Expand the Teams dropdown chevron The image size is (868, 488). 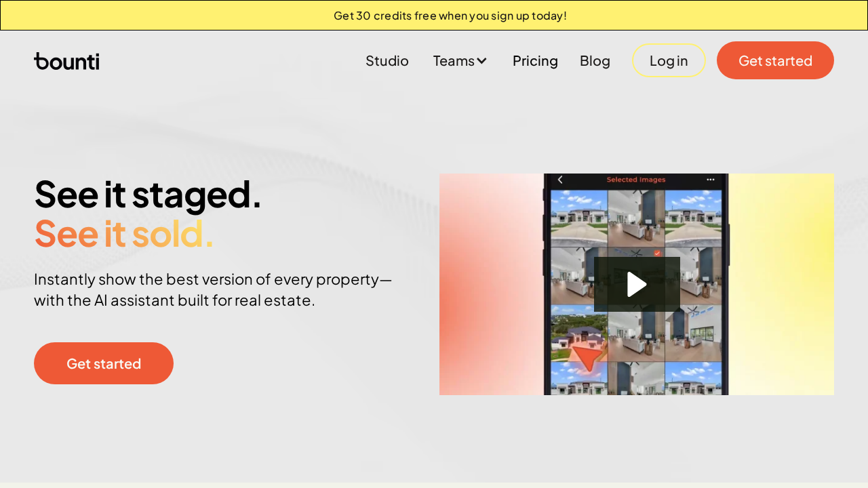click(481, 61)
